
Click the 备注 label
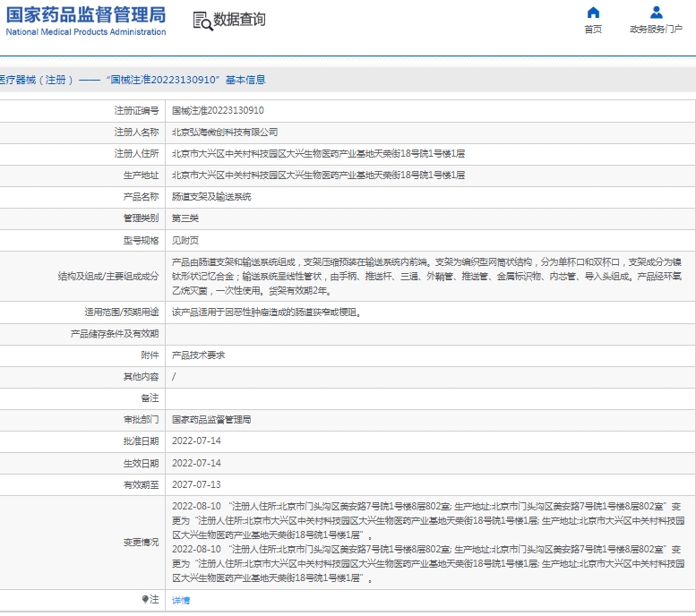150,398
